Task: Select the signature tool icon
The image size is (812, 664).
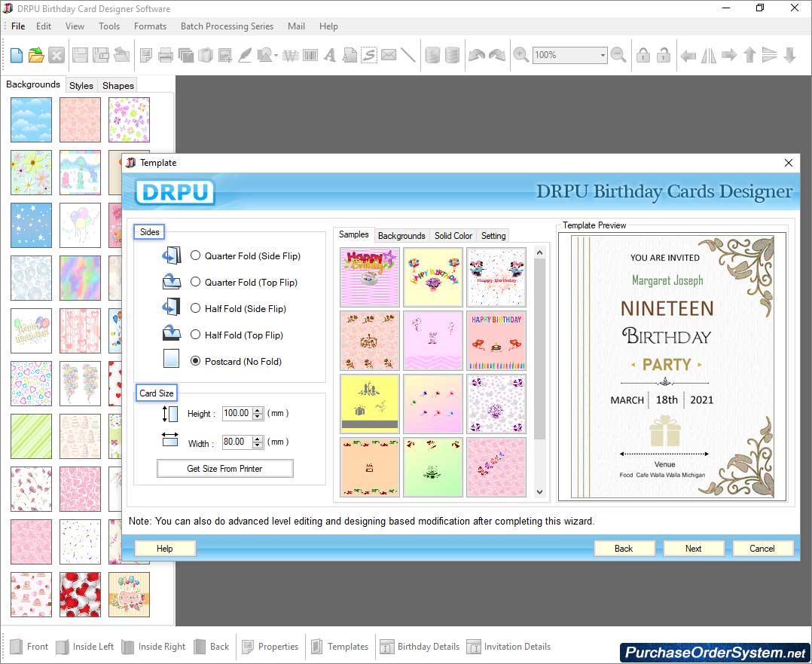Action: click(369, 55)
